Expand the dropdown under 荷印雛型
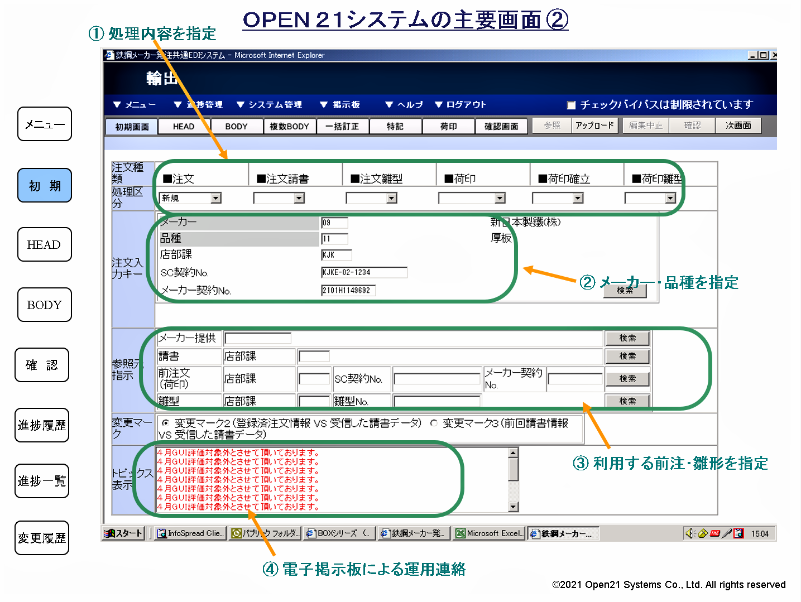This screenshot has width=801, height=602. tap(650, 198)
